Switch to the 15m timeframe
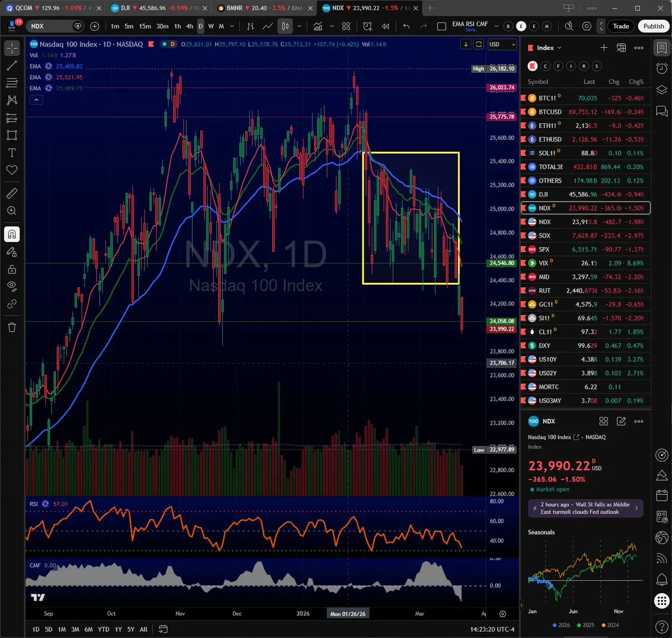Screen dimensions: 672x638 tap(145, 26)
